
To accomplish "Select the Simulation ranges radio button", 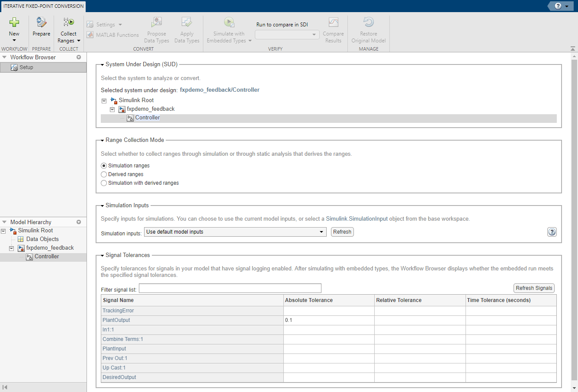I will [x=104, y=166].
